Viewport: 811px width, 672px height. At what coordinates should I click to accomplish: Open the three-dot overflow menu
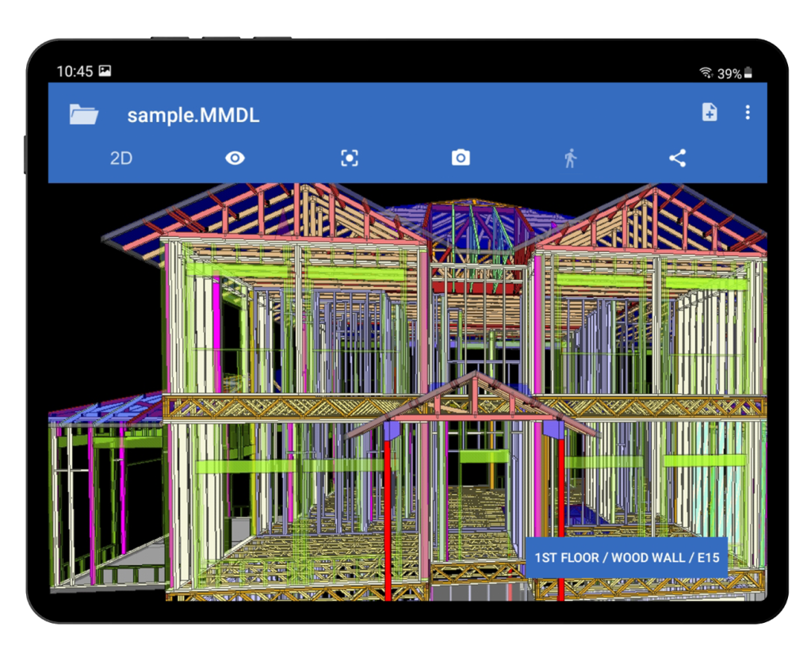(748, 113)
